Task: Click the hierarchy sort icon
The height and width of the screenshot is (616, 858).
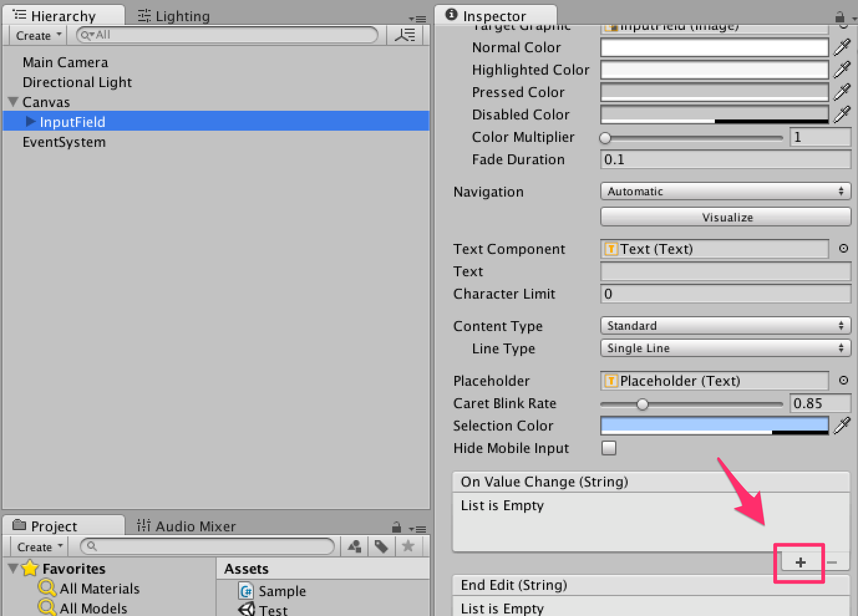Action: coord(405,35)
